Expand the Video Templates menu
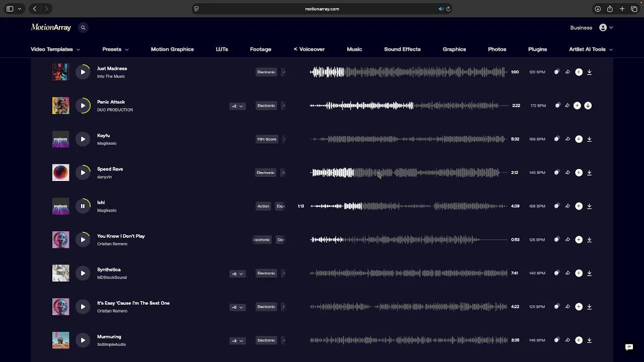 (55, 49)
